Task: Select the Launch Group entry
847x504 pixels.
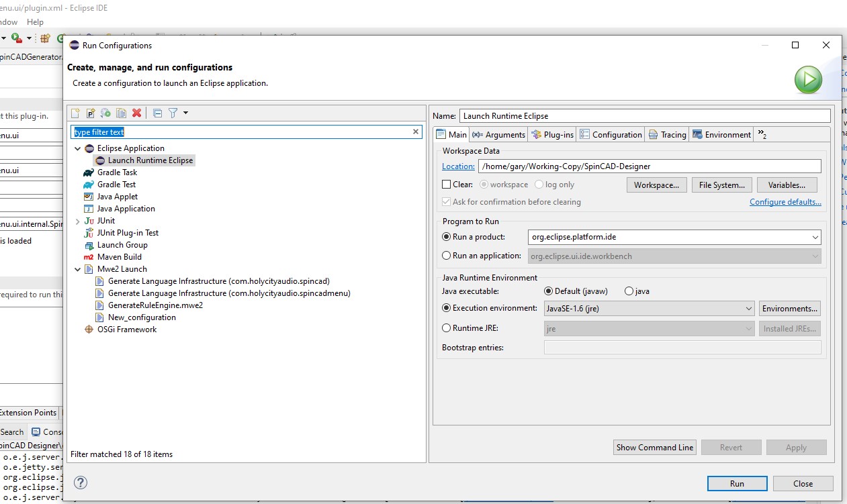Action: click(122, 245)
